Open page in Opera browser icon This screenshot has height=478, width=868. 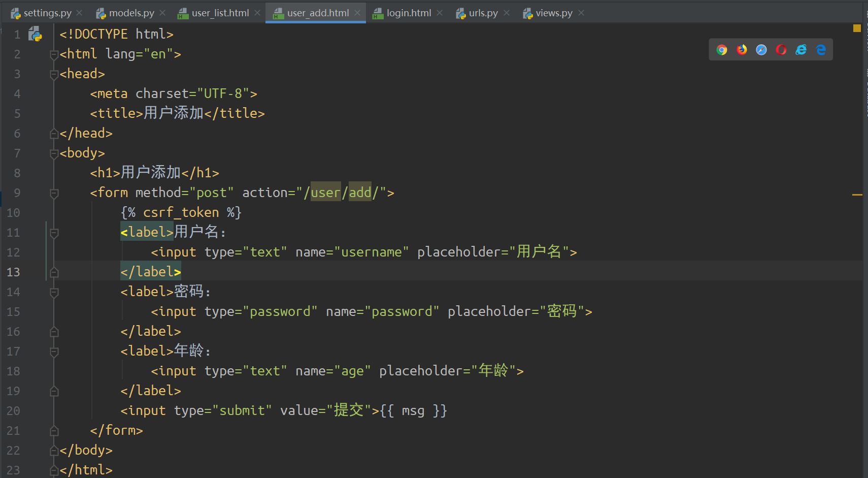point(781,50)
